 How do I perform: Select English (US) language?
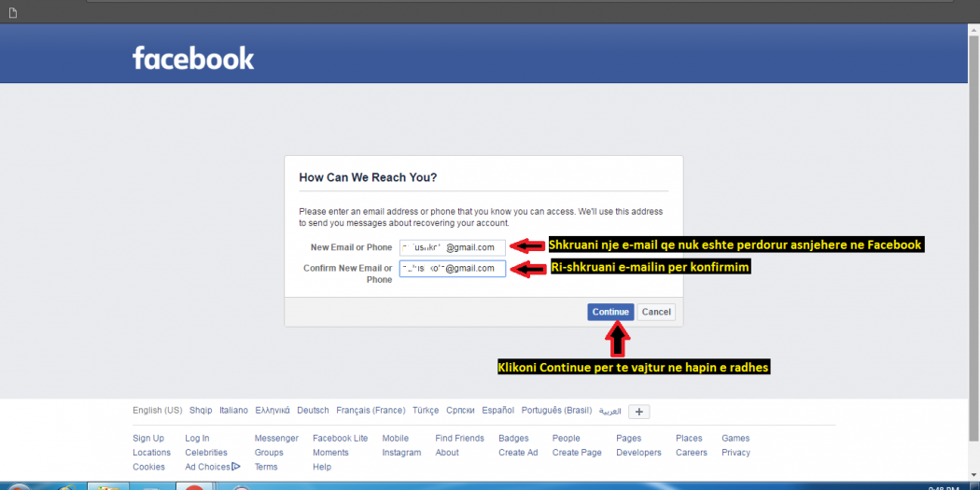tap(158, 411)
